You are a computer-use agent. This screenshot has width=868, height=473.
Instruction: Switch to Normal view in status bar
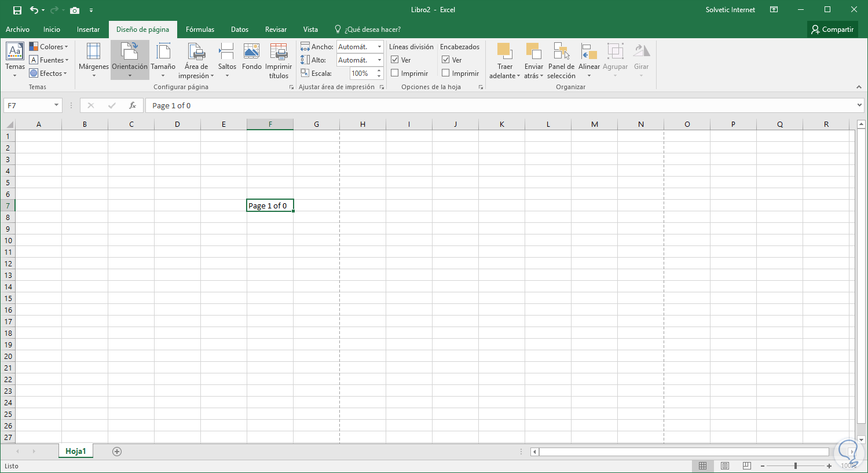click(x=702, y=466)
